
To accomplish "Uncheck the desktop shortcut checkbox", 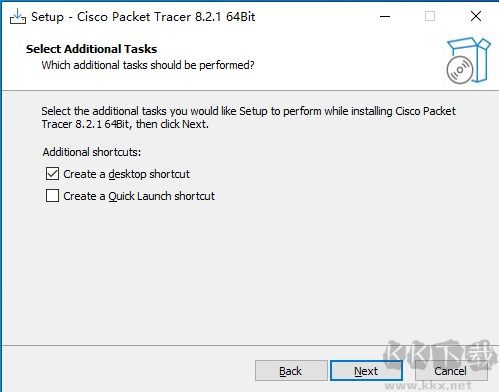I will point(52,174).
